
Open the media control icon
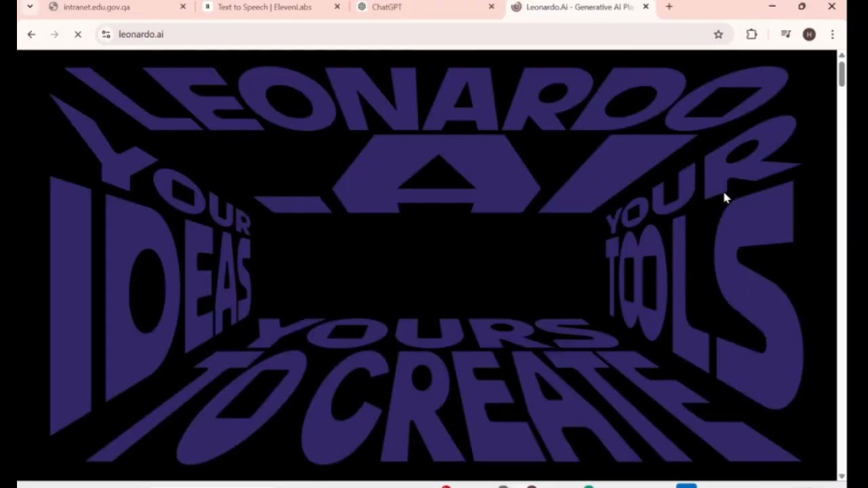pyautogui.click(x=786, y=34)
